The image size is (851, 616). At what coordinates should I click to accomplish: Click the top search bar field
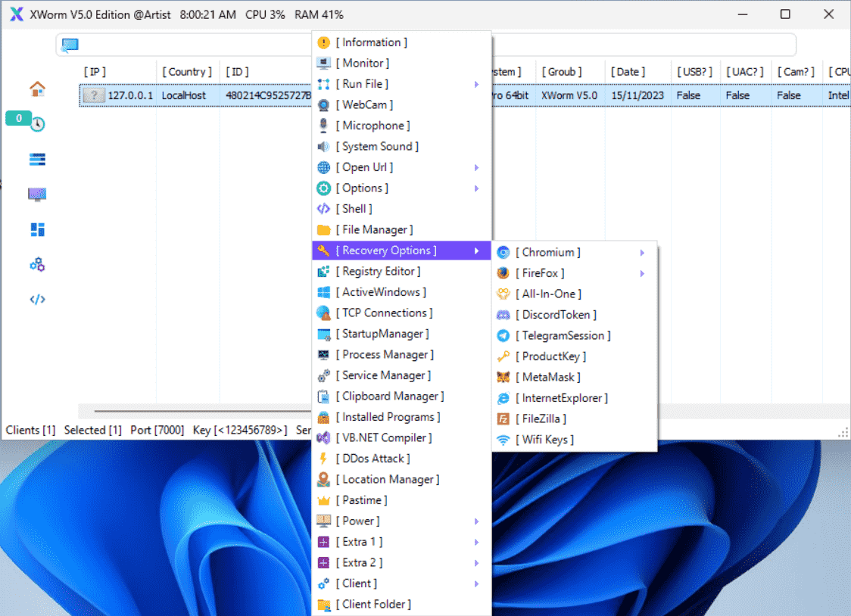pyautogui.click(x=425, y=45)
